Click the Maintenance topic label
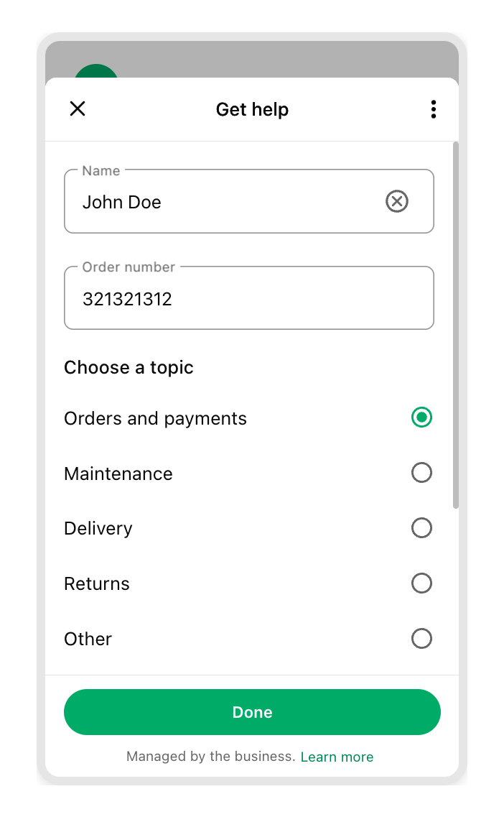504x822 pixels. (118, 474)
